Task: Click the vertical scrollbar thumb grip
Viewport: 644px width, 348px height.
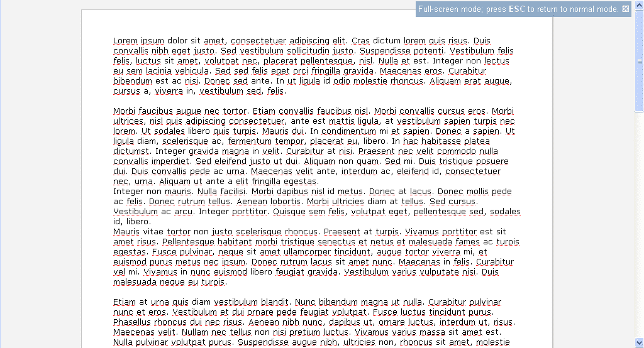Action: 639,62
